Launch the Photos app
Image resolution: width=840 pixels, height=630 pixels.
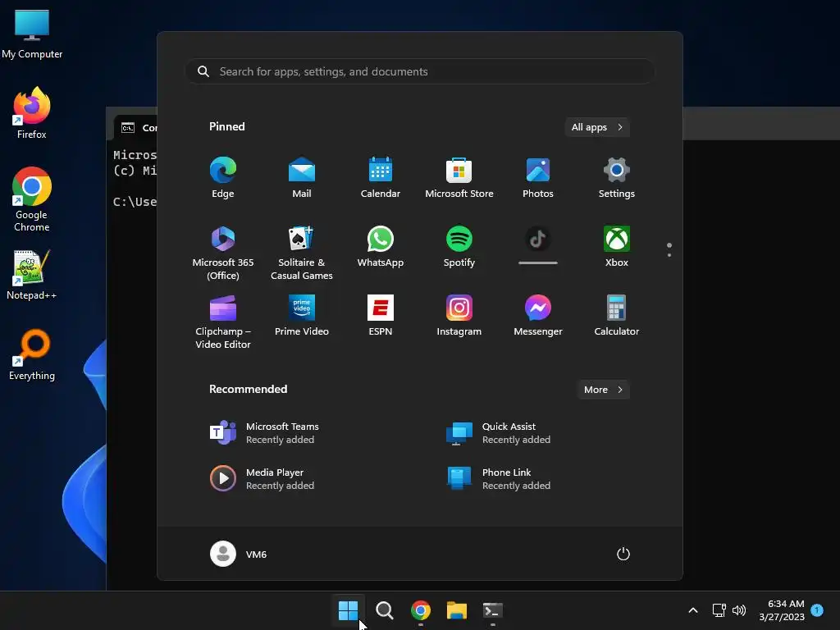pyautogui.click(x=538, y=177)
